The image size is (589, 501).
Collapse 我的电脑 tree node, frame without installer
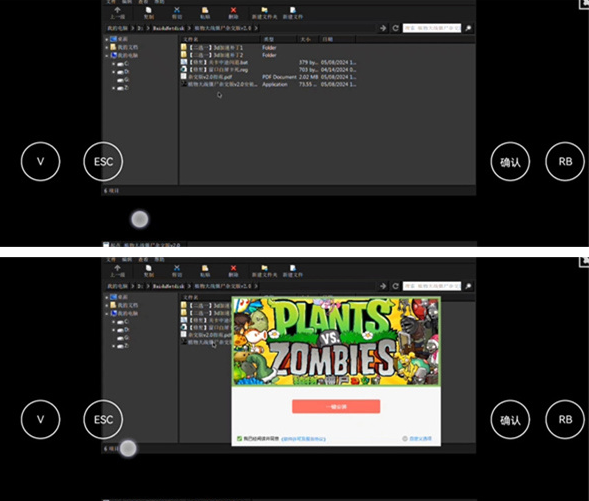coord(107,56)
